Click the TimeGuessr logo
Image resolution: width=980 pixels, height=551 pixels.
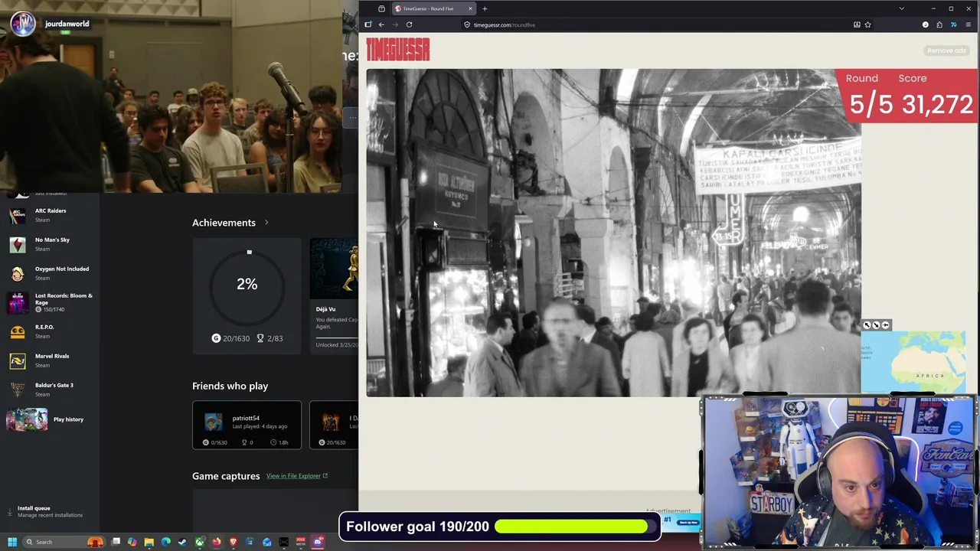point(397,50)
